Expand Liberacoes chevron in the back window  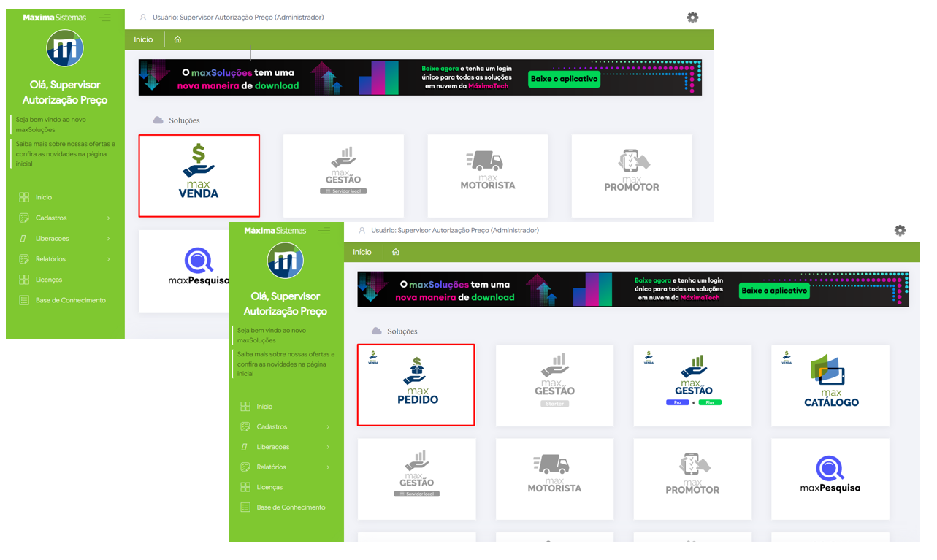tap(109, 239)
